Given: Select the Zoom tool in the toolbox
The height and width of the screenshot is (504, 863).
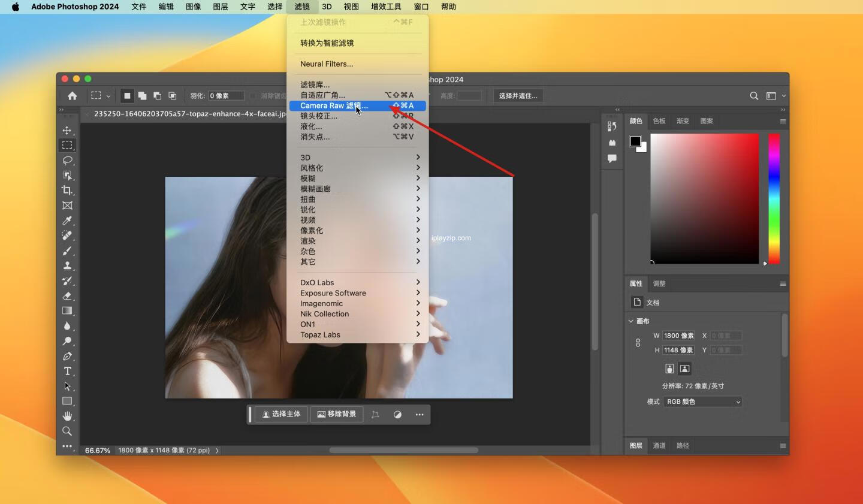Looking at the screenshot, I should pyautogui.click(x=67, y=431).
